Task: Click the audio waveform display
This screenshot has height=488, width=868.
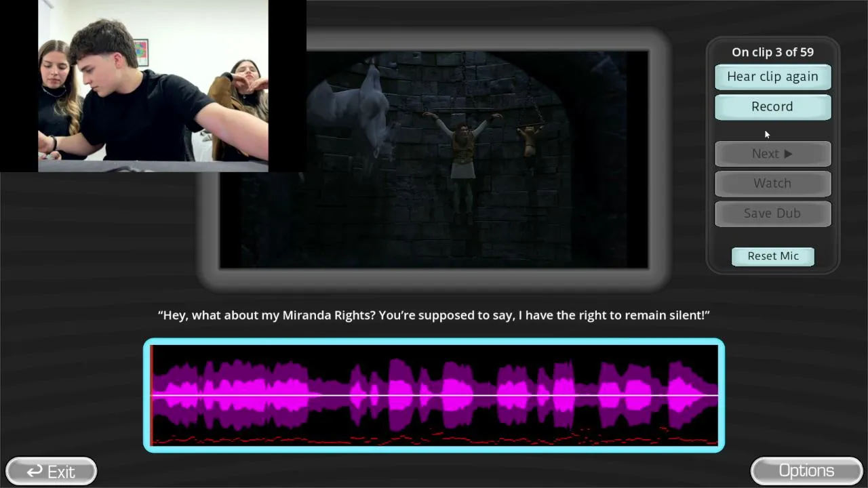Action: tap(434, 395)
